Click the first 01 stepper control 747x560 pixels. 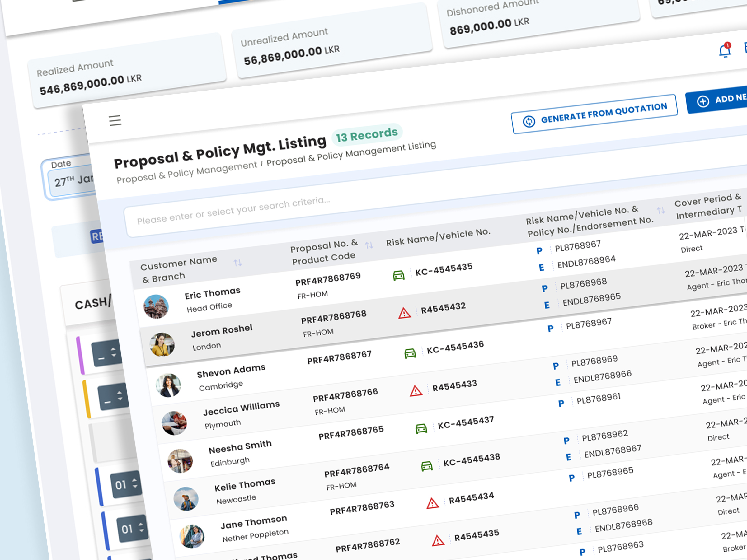click(126, 484)
